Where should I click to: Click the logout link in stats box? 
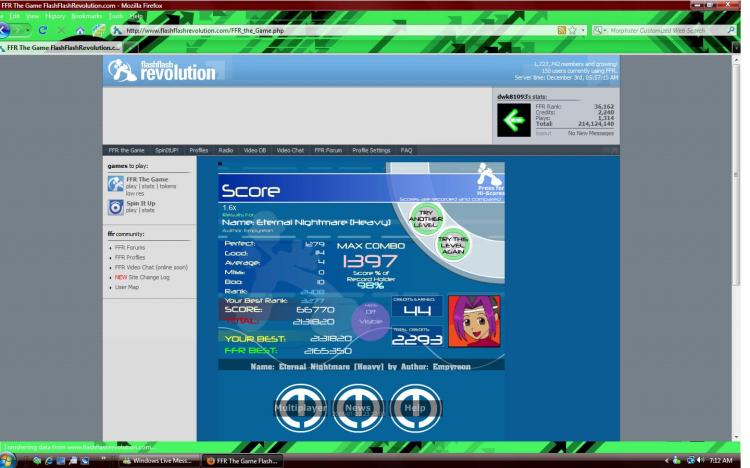[x=543, y=134]
